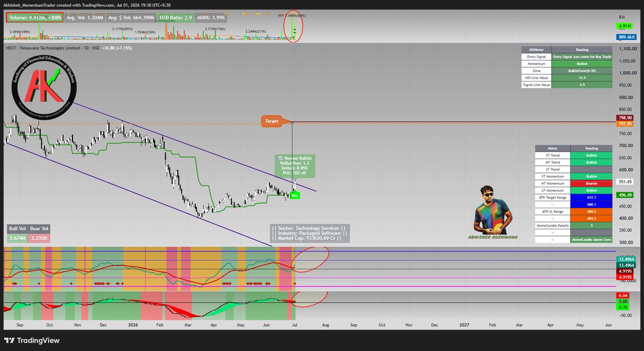Click the 494.5 orange cell
The width and height of the screenshot is (644, 351).
591,218
